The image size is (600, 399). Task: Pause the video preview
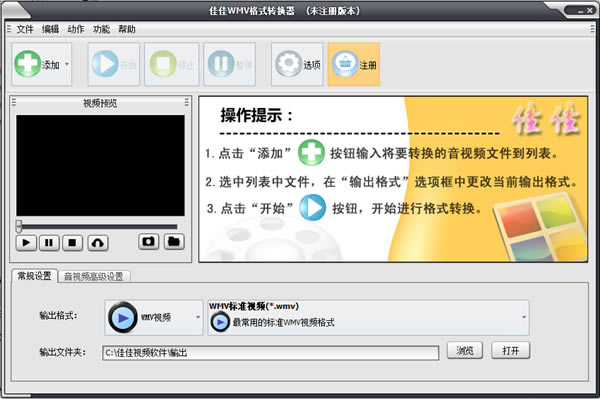click(49, 243)
